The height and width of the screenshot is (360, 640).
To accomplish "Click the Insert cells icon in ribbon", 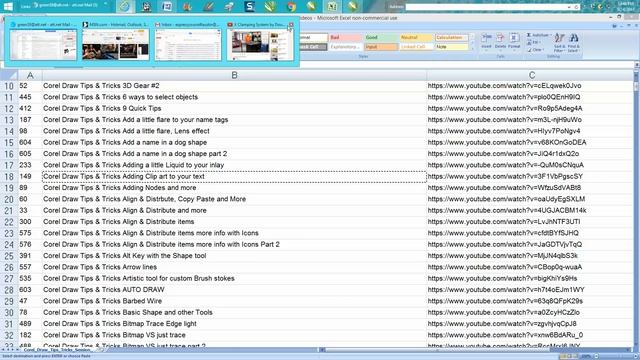I will pos(486,41).
